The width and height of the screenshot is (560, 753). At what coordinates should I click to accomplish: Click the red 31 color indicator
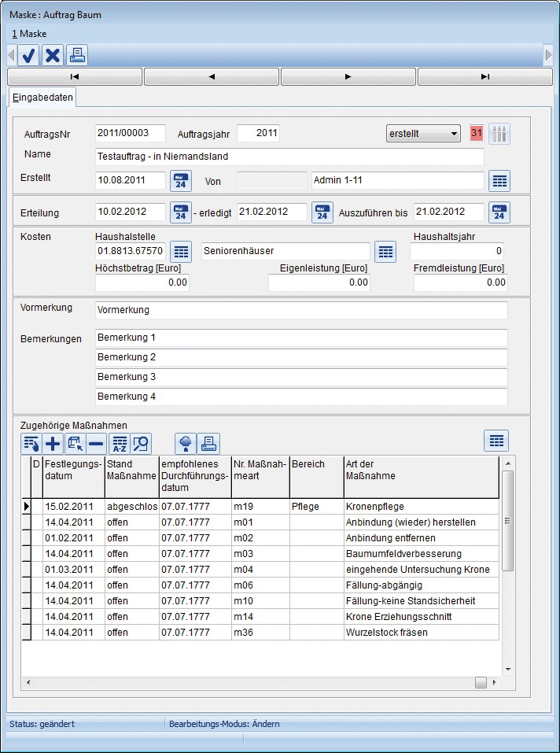476,134
